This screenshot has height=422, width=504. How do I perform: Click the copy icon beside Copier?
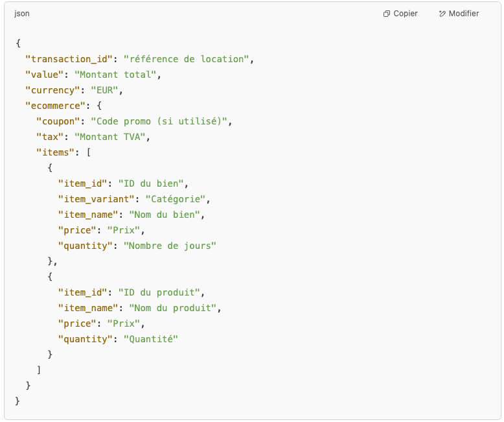[x=386, y=14]
